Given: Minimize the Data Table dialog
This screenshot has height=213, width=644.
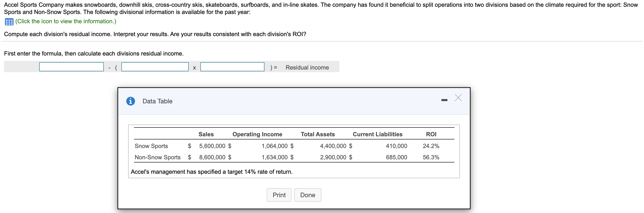Looking at the screenshot, I should point(444,100).
